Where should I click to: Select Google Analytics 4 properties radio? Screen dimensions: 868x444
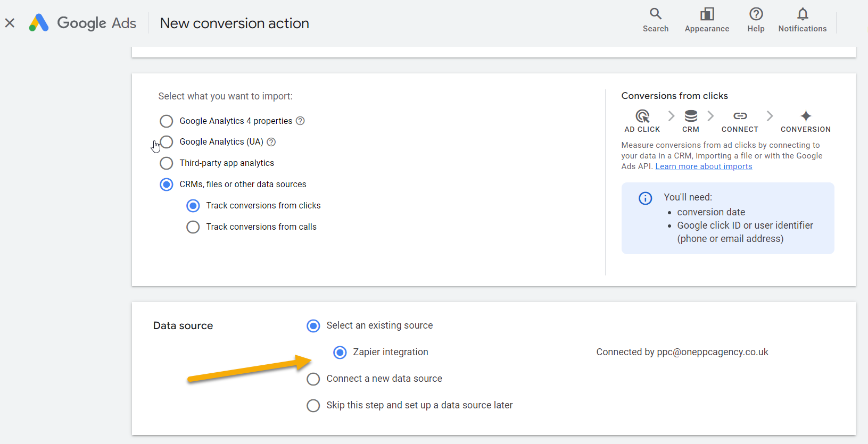166,121
